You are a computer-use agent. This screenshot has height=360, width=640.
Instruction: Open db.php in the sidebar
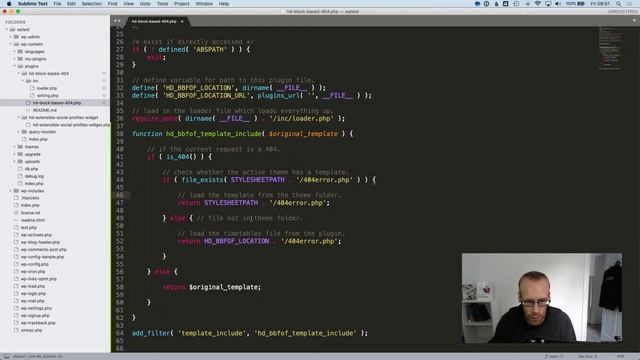pyautogui.click(x=31, y=169)
